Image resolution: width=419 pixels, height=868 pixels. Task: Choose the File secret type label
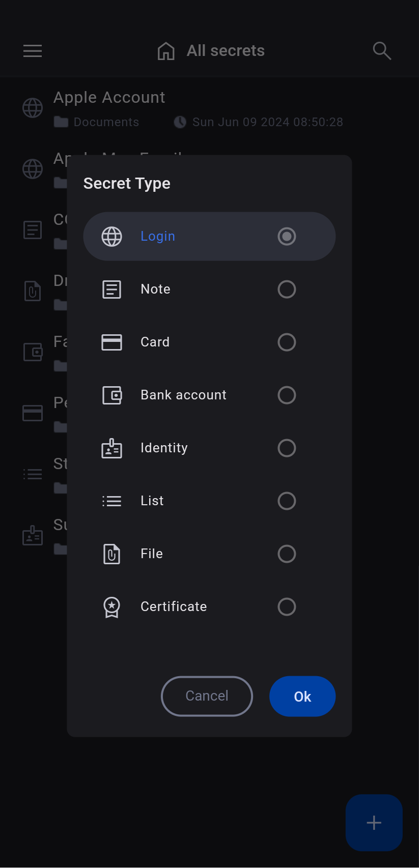[x=152, y=554]
